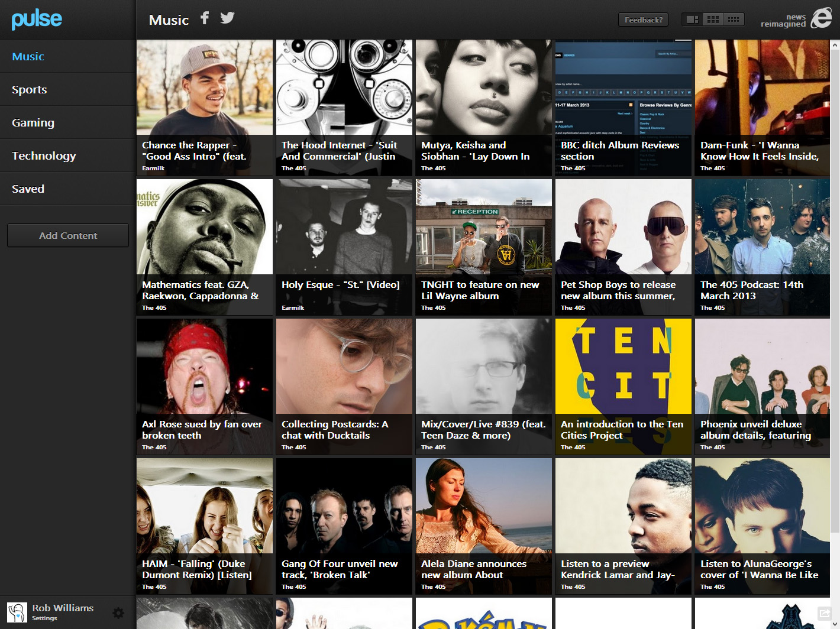Screen dimensions: 840x629
Task: Open the HAIM 'Falling' Duke Dumont Remix tile
Action: (x=205, y=526)
